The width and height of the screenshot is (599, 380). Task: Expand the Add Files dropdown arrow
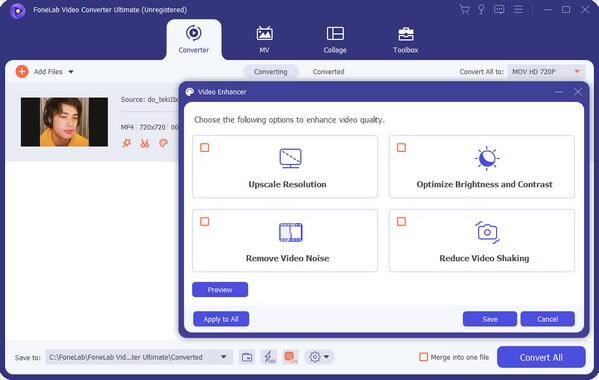point(71,72)
